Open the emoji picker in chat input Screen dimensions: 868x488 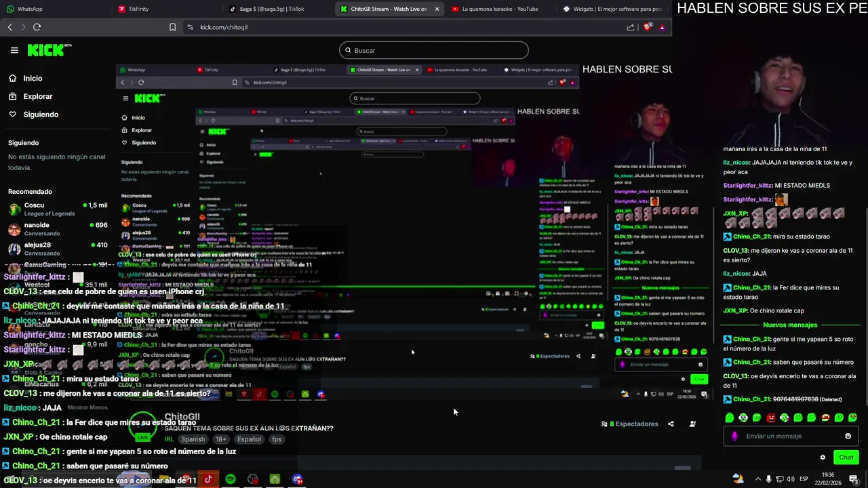click(x=848, y=436)
